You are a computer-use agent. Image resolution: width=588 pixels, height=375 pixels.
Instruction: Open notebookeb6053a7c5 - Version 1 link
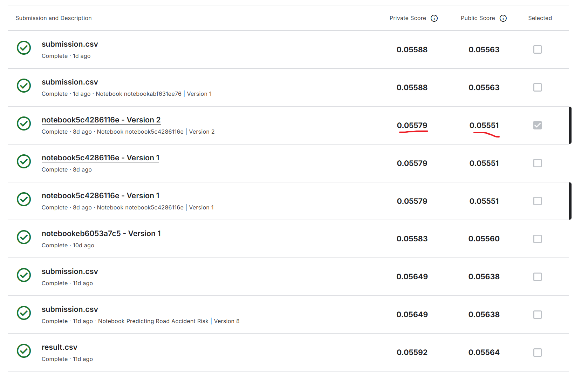coord(101,234)
